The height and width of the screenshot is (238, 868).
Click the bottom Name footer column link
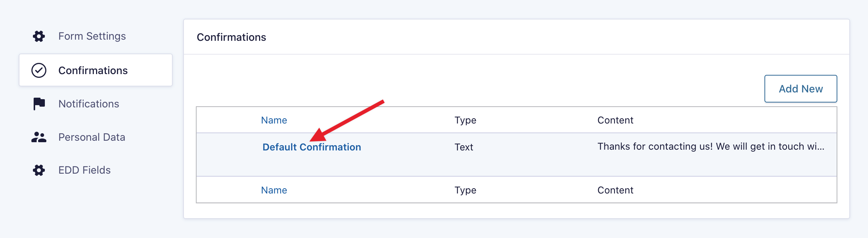click(274, 190)
